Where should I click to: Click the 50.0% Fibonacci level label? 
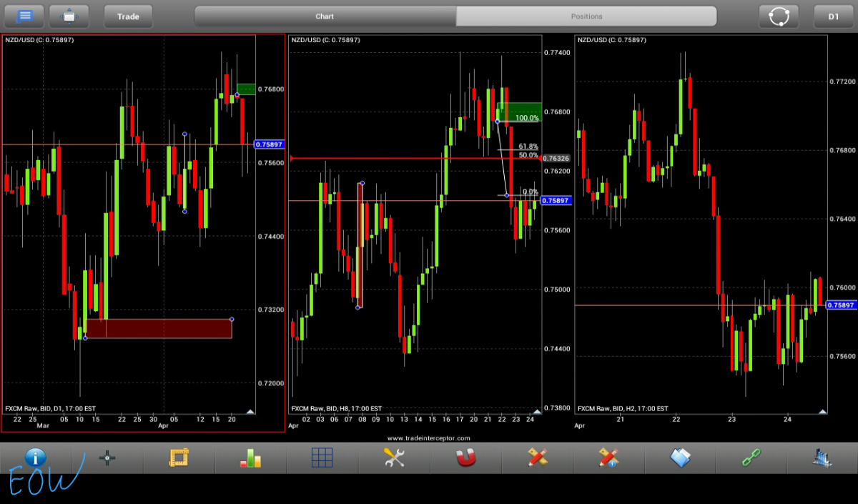coord(528,155)
